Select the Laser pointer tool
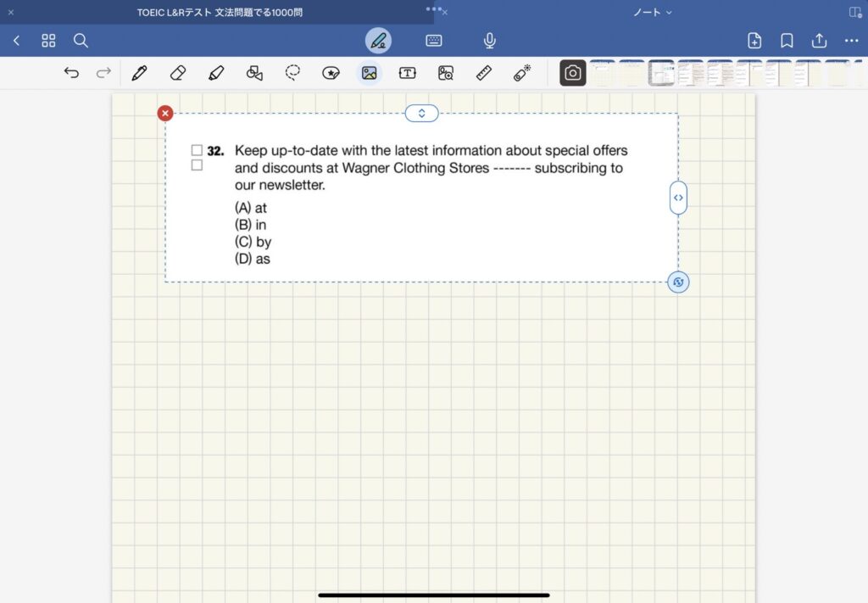This screenshot has width=868, height=603. (x=521, y=73)
